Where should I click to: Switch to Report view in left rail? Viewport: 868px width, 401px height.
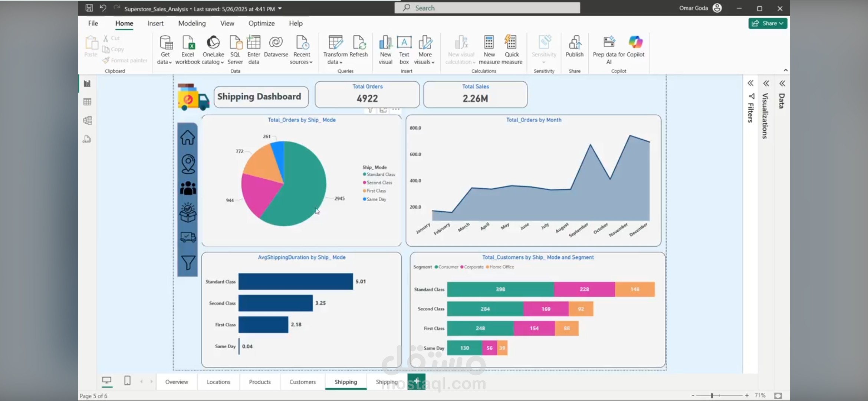(87, 84)
